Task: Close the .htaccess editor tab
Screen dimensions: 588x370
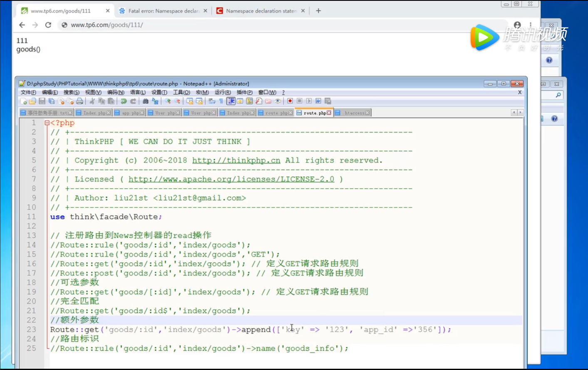Action: click(x=367, y=113)
